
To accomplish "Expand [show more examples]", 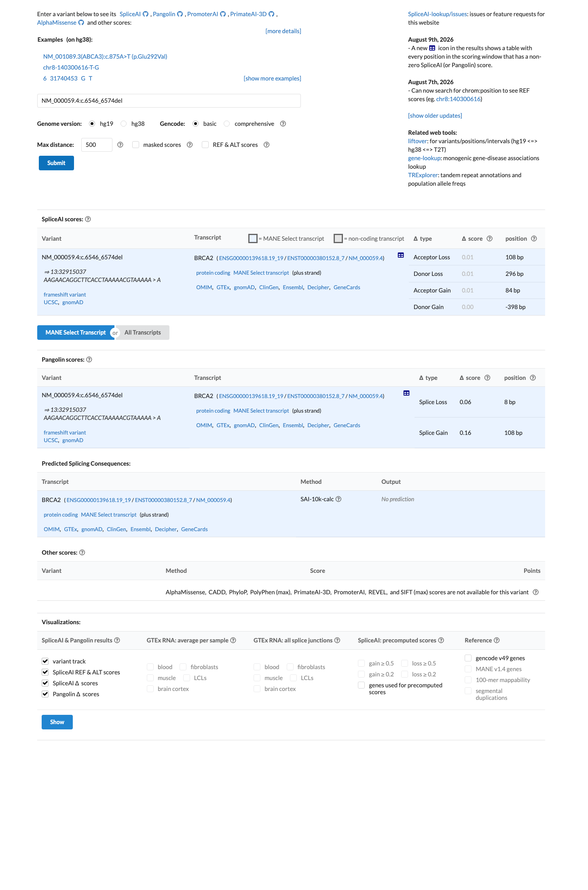I will (x=272, y=78).
